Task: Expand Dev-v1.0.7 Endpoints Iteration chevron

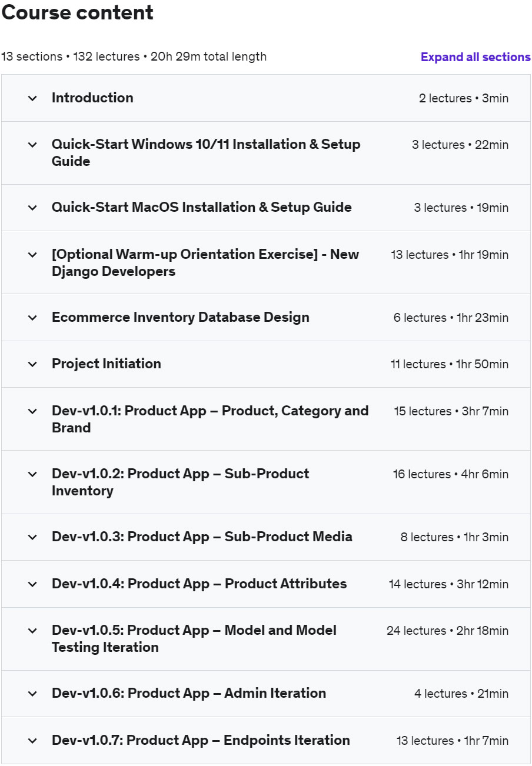Action: pyautogui.click(x=32, y=741)
